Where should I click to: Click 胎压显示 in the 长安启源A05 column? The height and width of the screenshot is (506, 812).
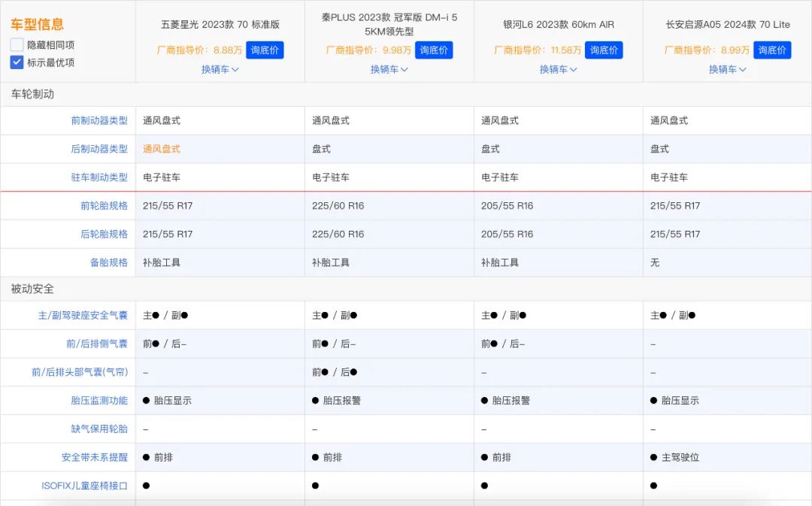(x=680, y=401)
